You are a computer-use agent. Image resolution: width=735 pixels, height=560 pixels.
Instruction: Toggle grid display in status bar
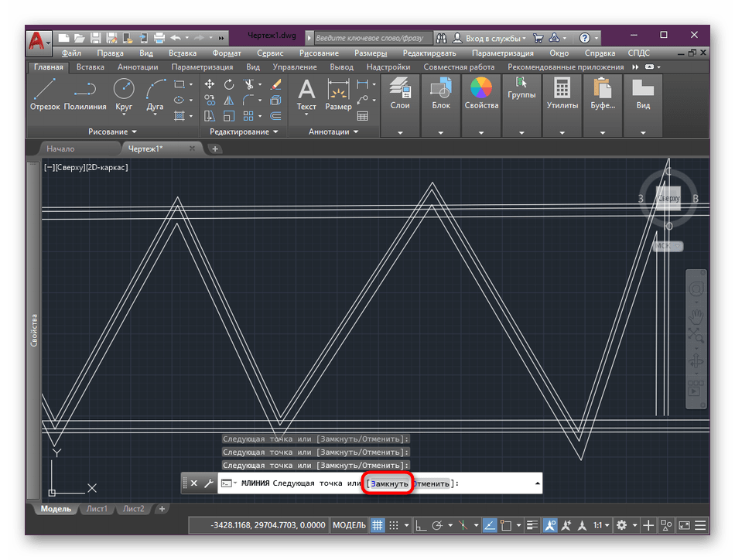(x=378, y=525)
